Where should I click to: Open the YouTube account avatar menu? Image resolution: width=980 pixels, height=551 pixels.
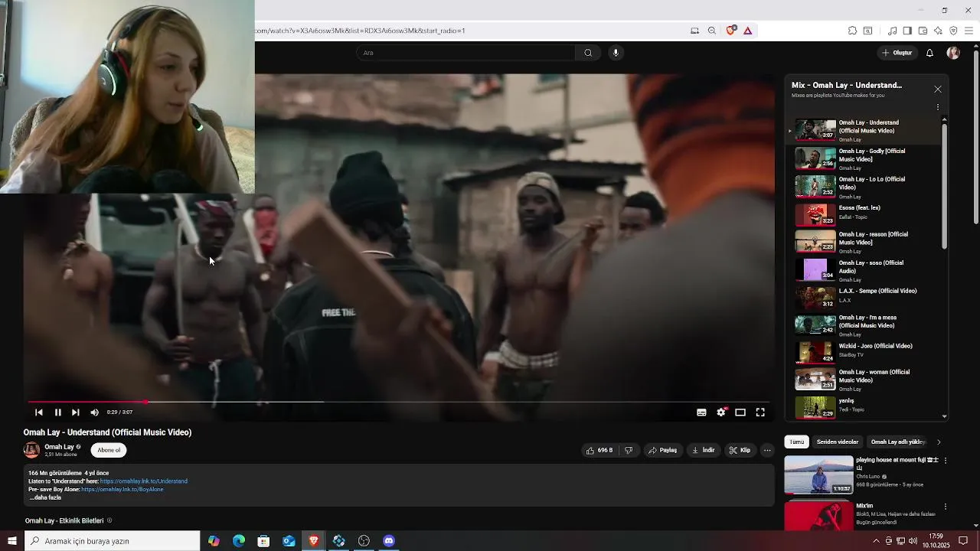click(x=953, y=53)
